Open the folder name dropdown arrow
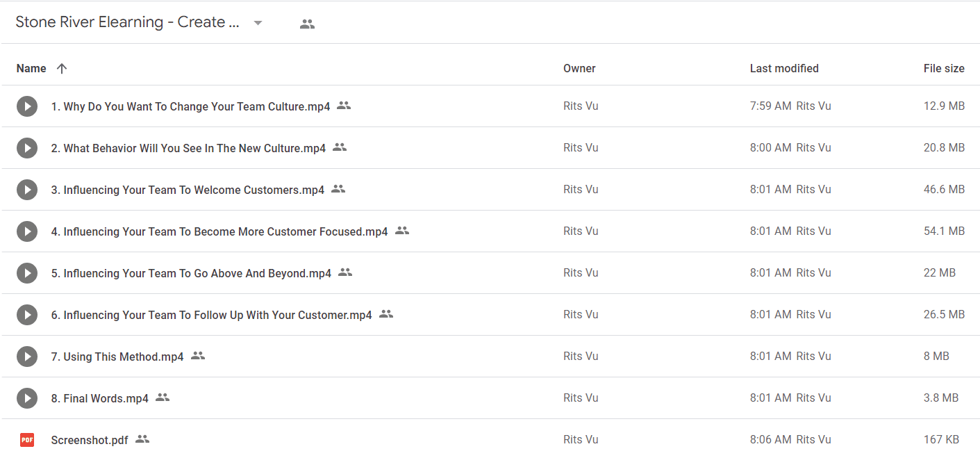The height and width of the screenshot is (458, 980). coord(258,23)
